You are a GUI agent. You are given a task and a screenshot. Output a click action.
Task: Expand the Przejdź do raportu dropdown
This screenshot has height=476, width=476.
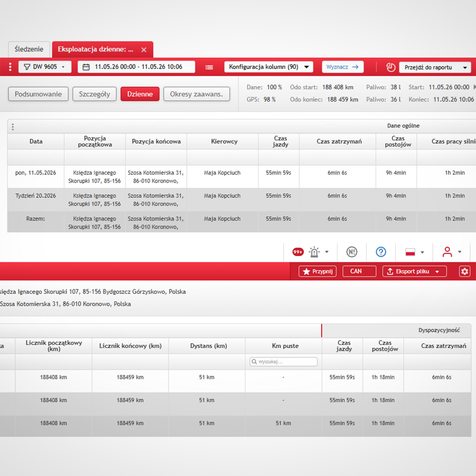tap(435, 67)
